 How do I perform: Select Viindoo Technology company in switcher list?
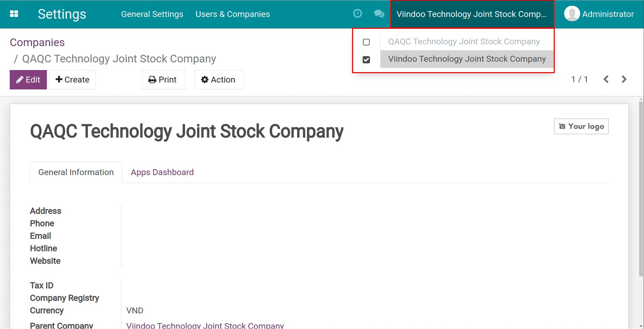click(x=467, y=59)
